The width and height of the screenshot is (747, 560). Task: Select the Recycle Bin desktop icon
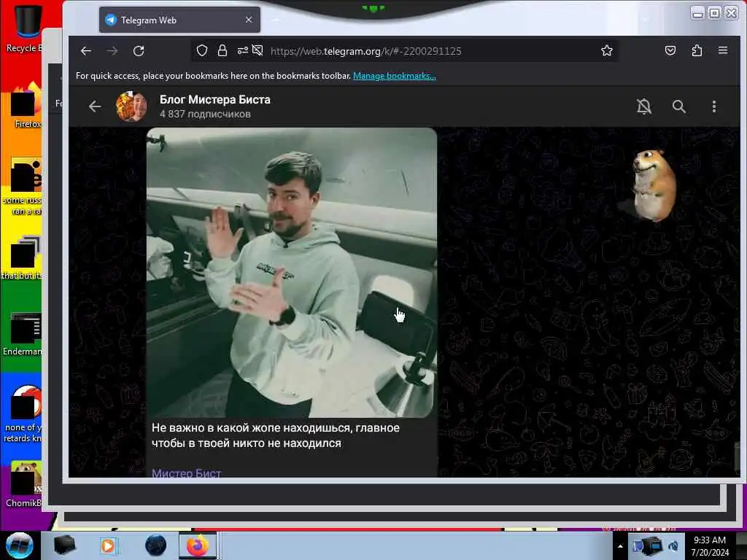tap(25, 28)
